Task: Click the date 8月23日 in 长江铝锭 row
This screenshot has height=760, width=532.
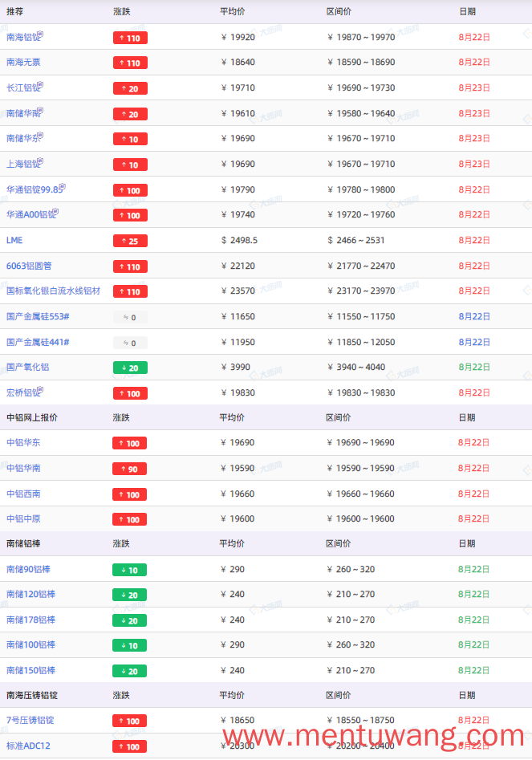Action: click(x=474, y=87)
